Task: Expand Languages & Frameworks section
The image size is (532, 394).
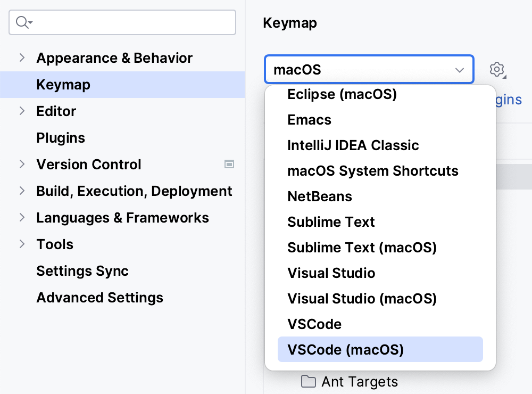Action: click(x=22, y=217)
